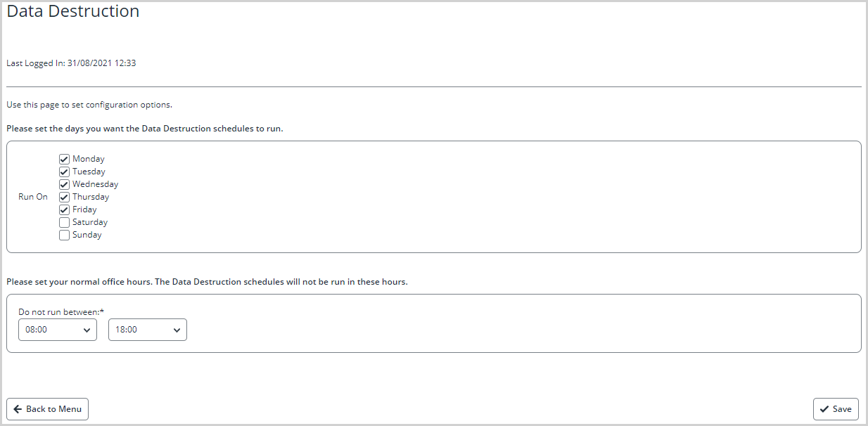Uncheck the Monday checkbox
Screen dimensions: 868x426
click(x=65, y=159)
